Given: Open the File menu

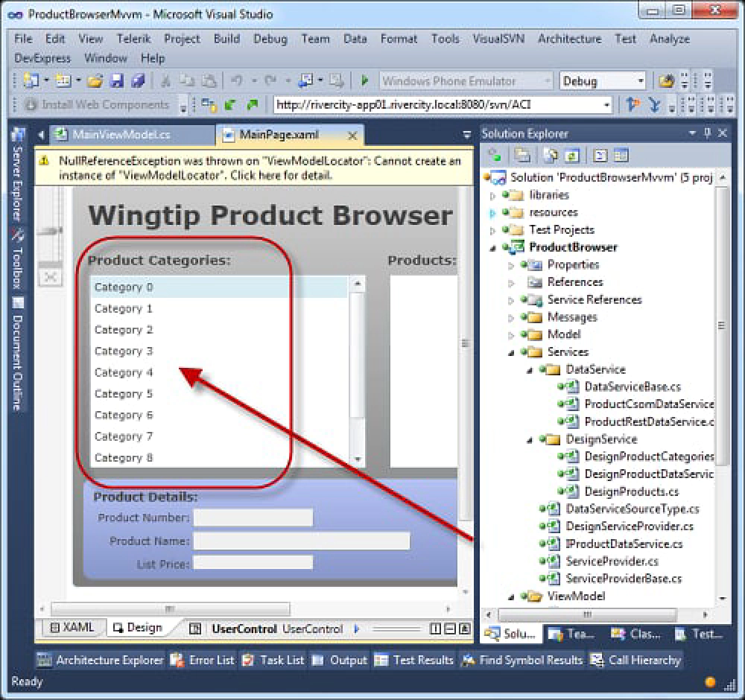Looking at the screenshot, I should click(23, 39).
